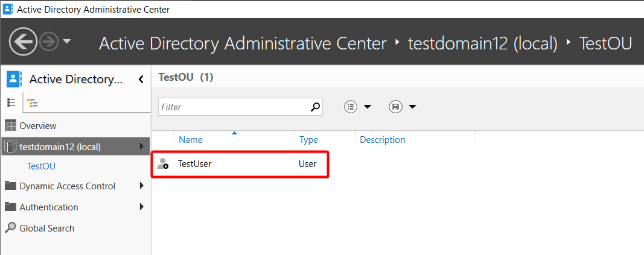Open the saved queries disk dropdown
This screenshot has height=255, width=644.
click(403, 107)
